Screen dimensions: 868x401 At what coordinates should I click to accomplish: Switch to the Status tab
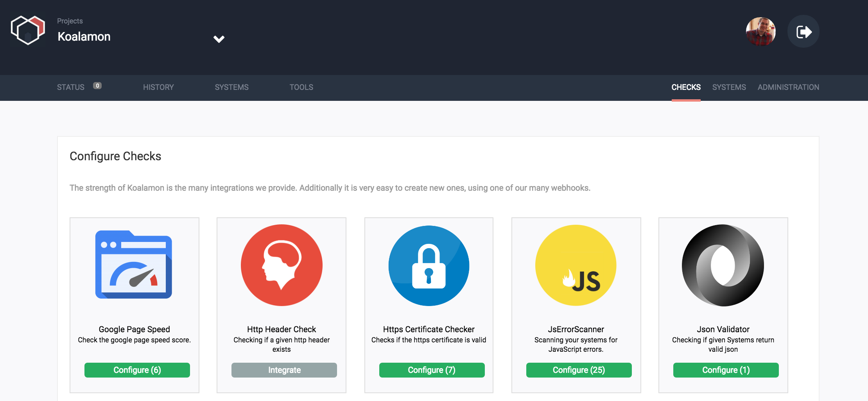click(x=71, y=87)
